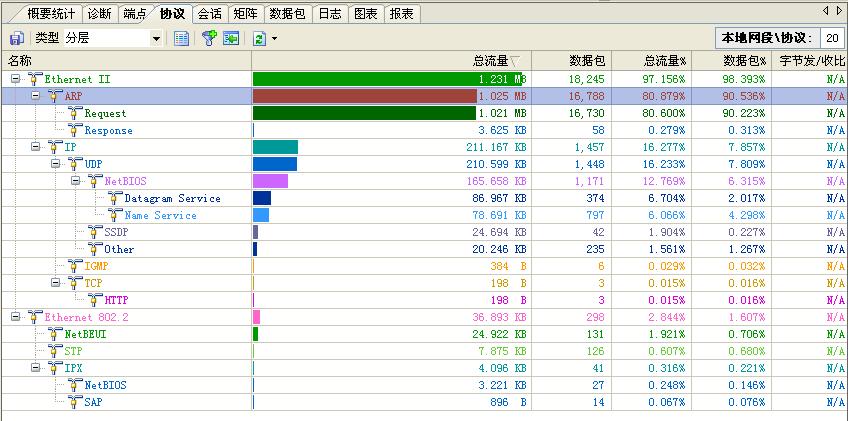
Task: Click icon of NetBIOS under UDP
Action: coord(95,181)
